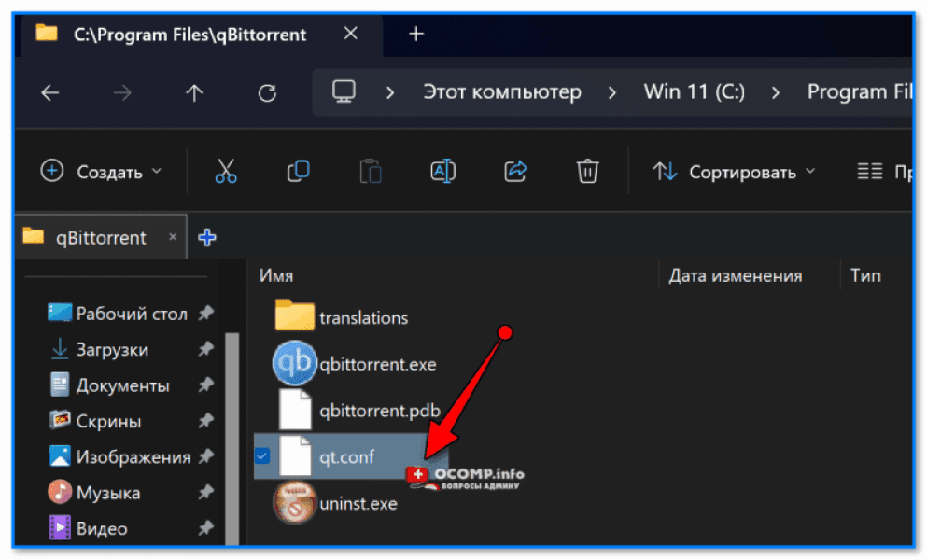This screenshot has height=560, width=927.
Task: Click the Up arrow navigation icon
Action: (x=194, y=92)
